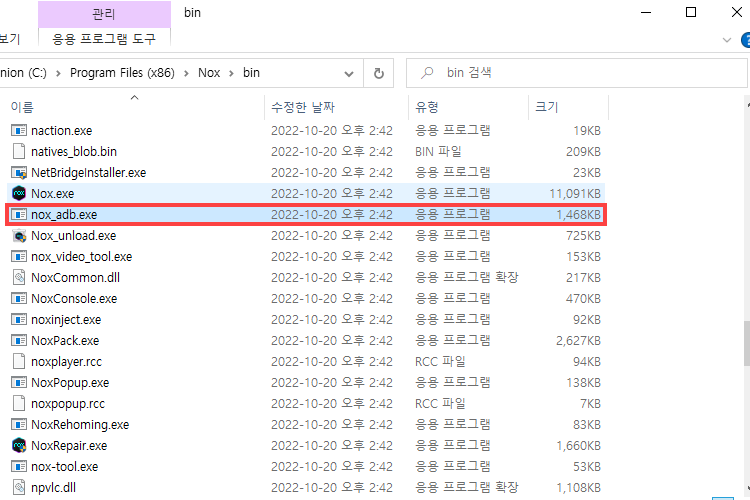Click the 11,091KB size cell

pos(575,193)
